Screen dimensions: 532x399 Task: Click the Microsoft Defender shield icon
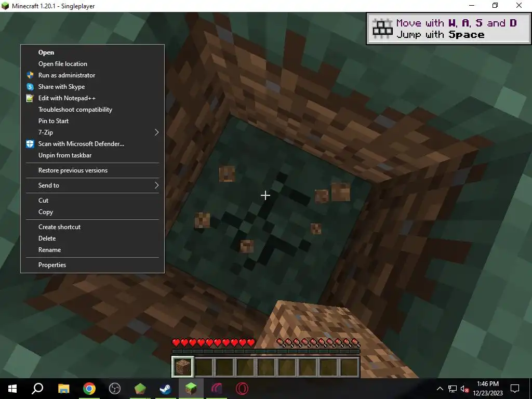30,144
